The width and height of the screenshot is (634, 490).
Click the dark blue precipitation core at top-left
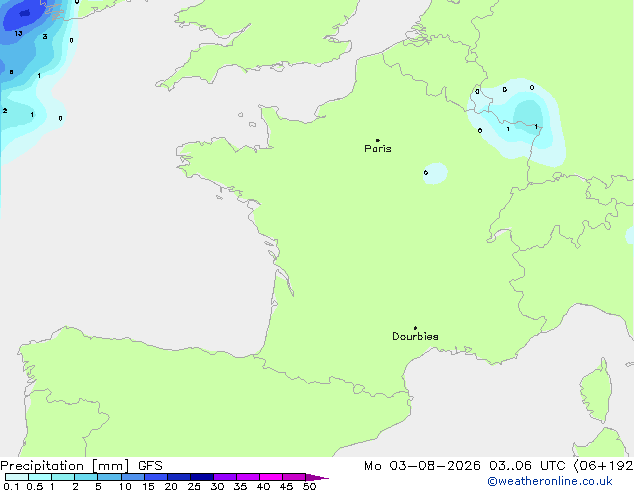click(24, 13)
